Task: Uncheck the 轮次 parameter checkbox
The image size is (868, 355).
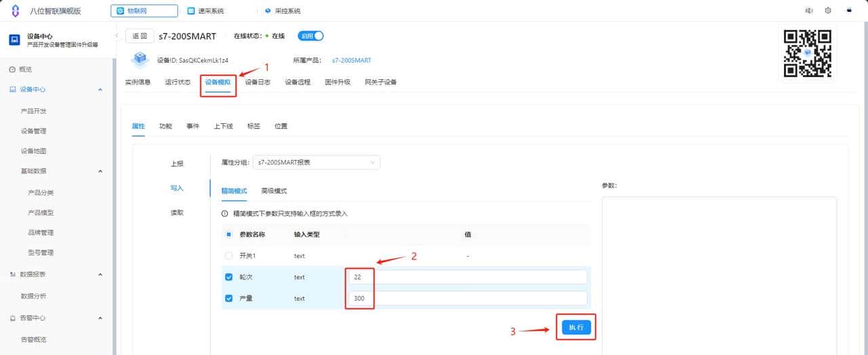Action: coord(229,277)
